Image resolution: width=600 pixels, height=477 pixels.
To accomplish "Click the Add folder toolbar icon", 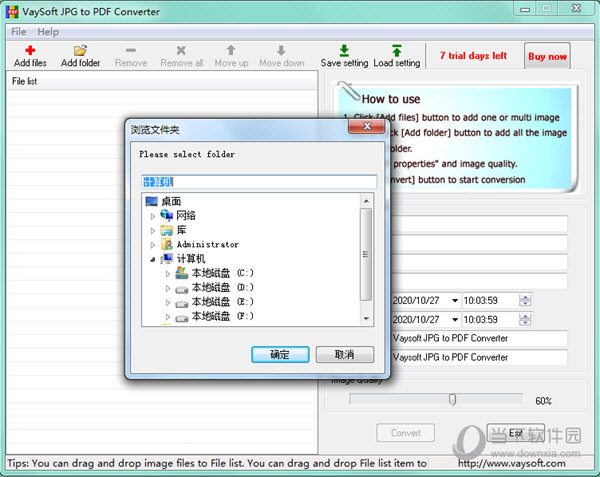I will coord(80,50).
